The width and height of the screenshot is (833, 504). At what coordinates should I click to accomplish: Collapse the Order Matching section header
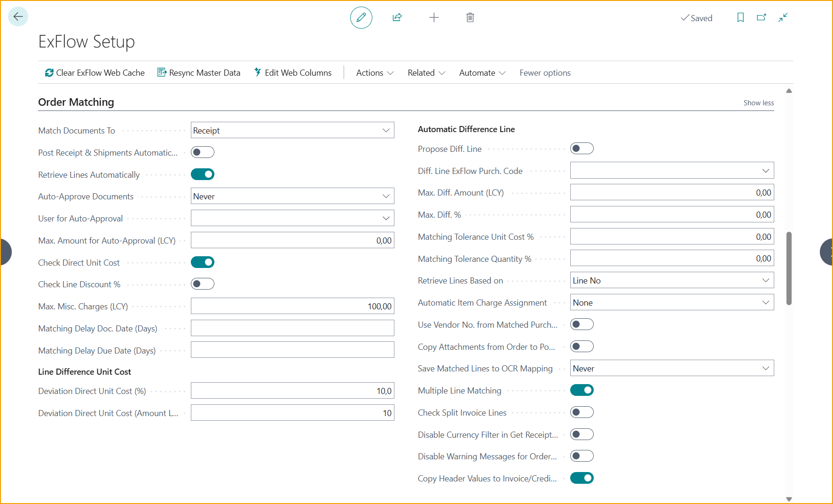[x=76, y=102]
